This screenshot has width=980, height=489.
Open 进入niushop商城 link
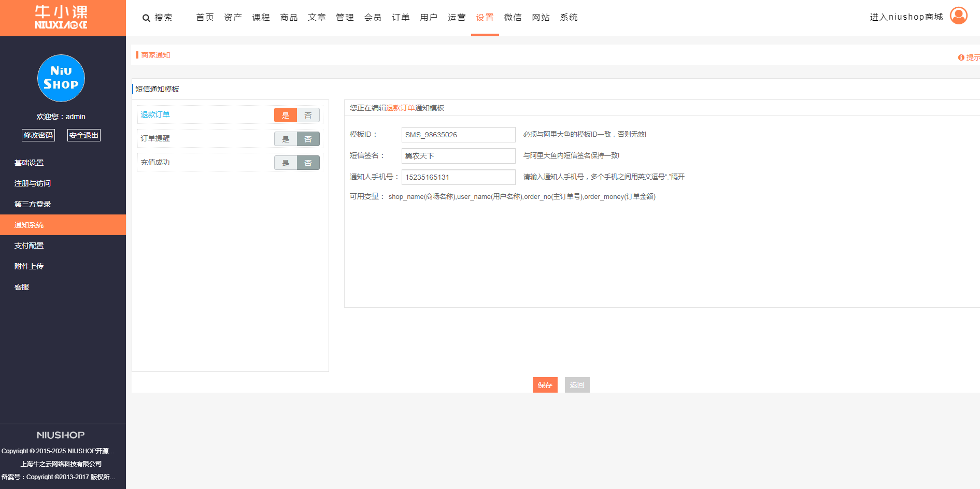[906, 17]
